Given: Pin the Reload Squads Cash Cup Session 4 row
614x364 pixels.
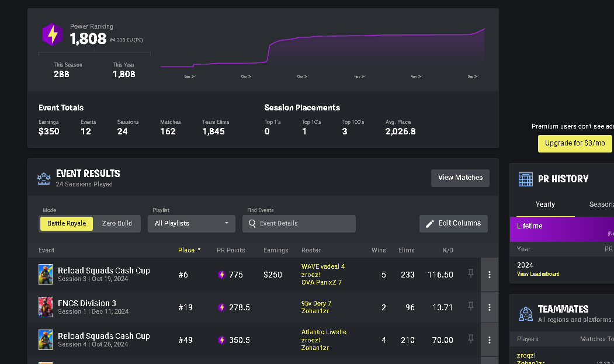Looking at the screenshot, I should pos(471,339).
